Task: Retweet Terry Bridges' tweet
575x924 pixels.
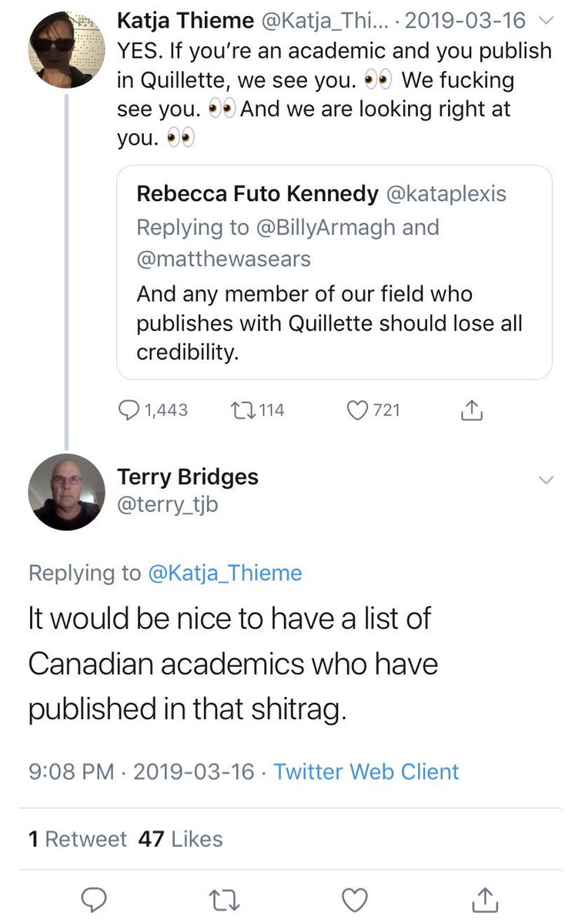Action: tap(223, 899)
